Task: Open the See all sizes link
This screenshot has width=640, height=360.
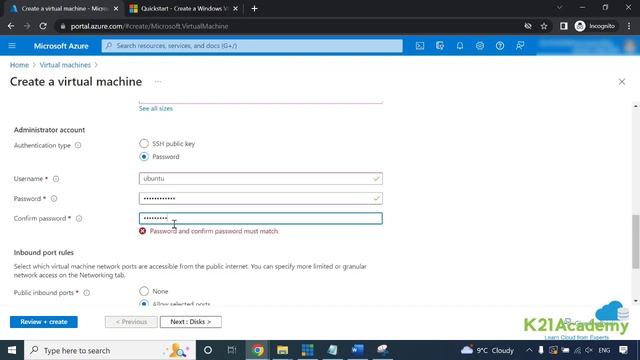Action: pos(156,109)
